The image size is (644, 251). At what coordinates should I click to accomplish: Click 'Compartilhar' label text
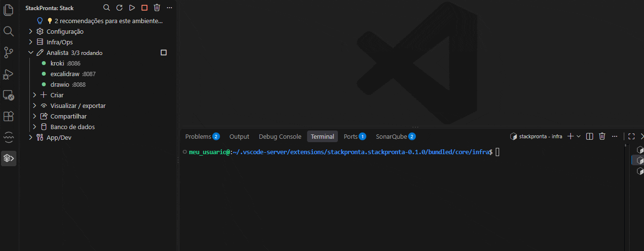click(68, 116)
